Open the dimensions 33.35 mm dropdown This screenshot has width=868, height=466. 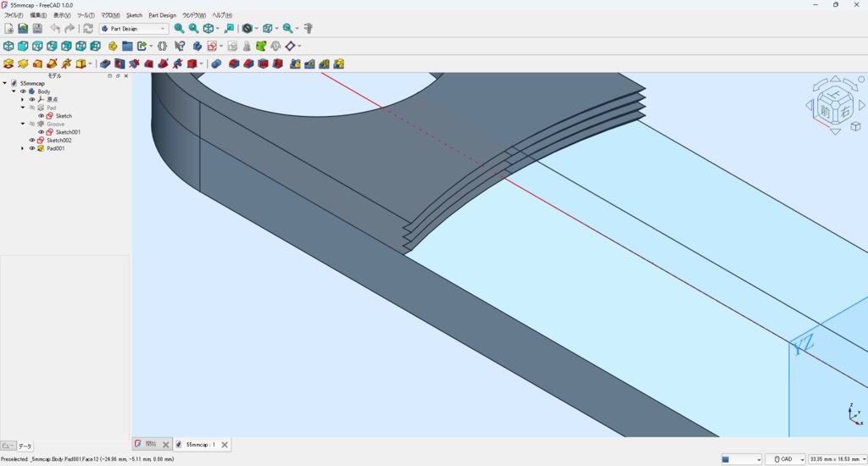(x=837, y=459)
